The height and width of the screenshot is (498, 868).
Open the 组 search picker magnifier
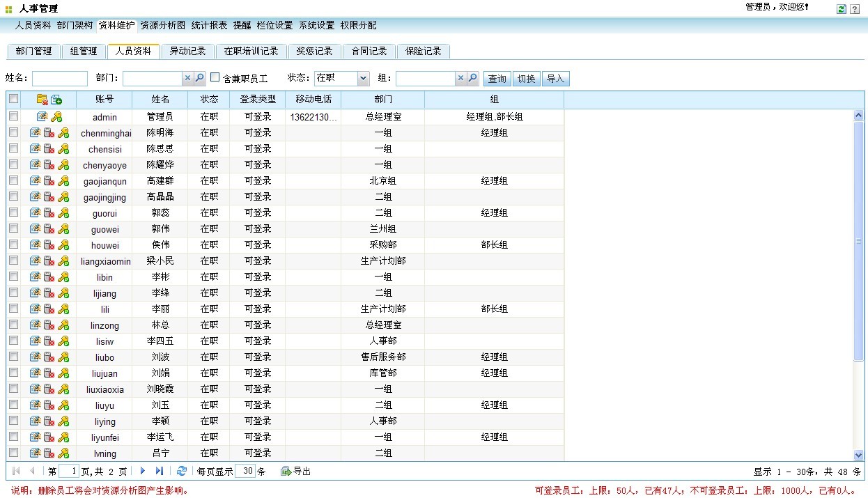(x=472, y=78)
